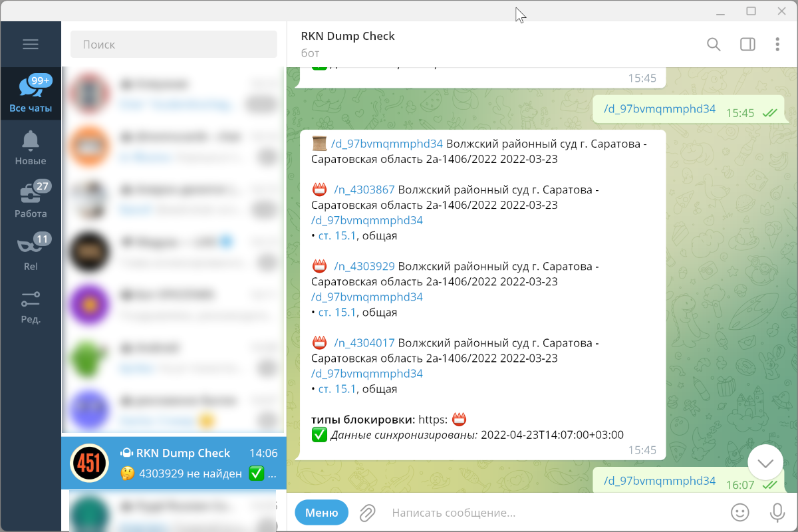798x532 pixels.
Task: Click the бот subtitle under chat title
Action: (311, 53)
